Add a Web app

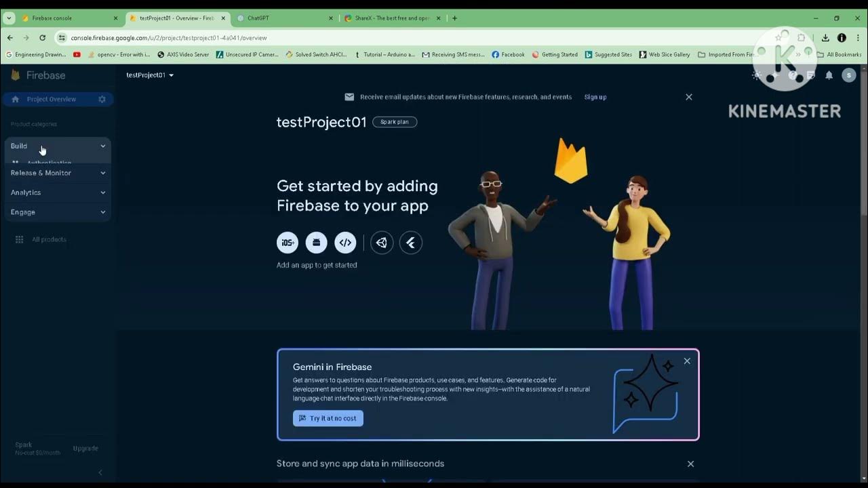(345, 243)
